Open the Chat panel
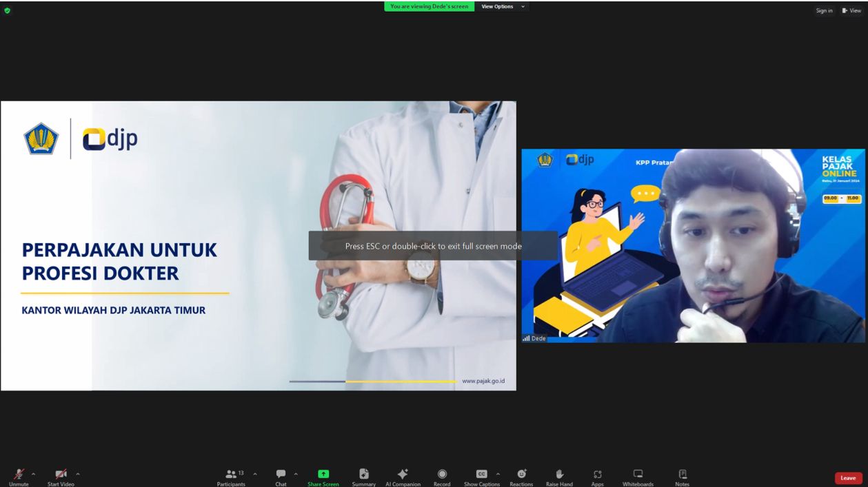 281,476
